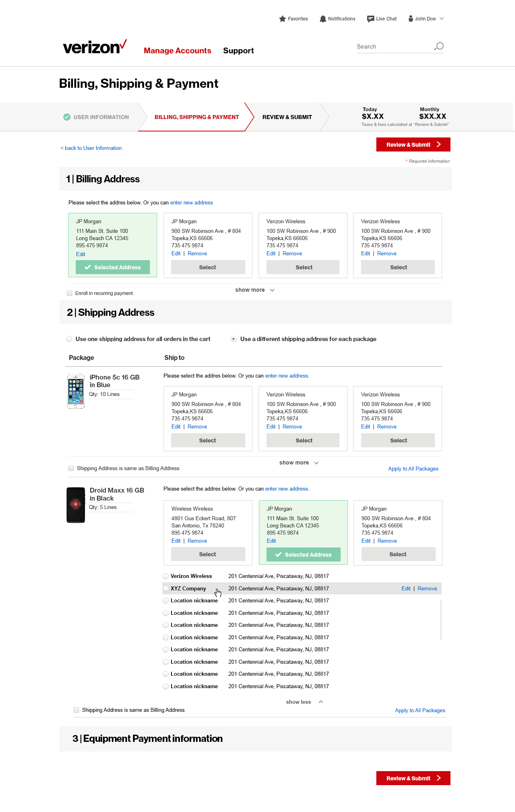Select Billing, Shipping & Payment step
Viewport: 515px width, 812px height.
pos(197,117)
